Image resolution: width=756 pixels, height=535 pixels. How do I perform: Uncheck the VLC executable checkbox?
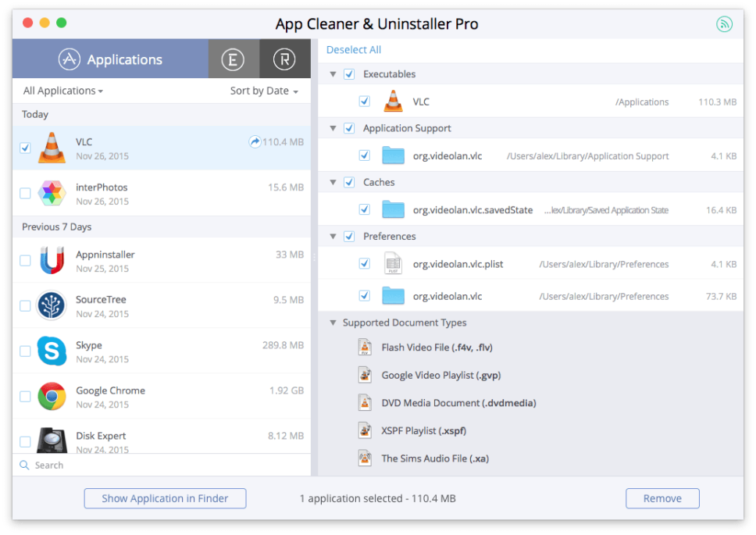365,102
